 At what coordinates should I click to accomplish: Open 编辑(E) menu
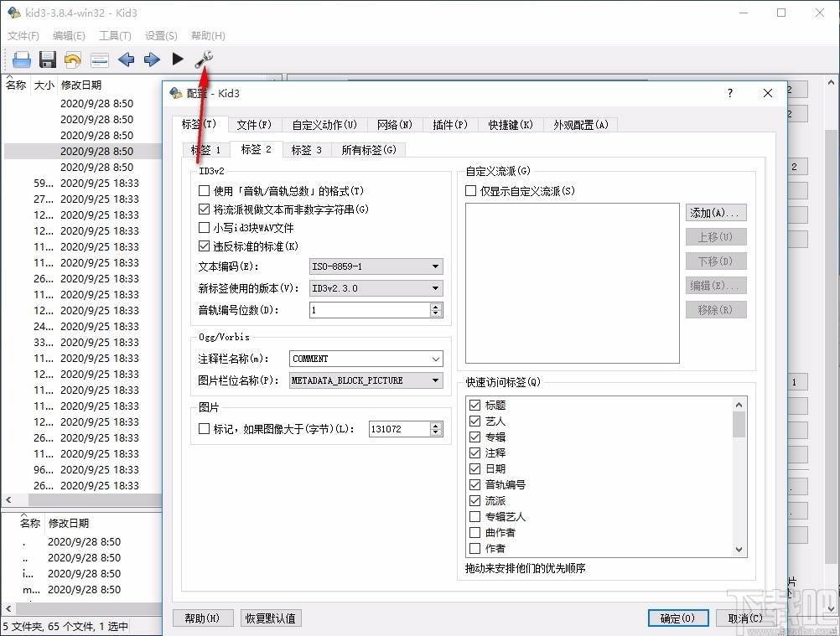pos(69,36)
